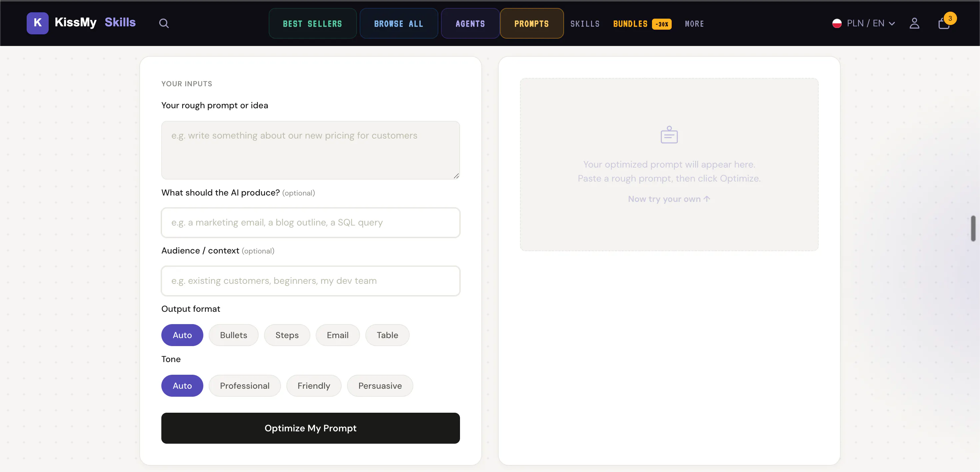Switch to Agents tab
980x472 pixels.
[x=470, y=24]
